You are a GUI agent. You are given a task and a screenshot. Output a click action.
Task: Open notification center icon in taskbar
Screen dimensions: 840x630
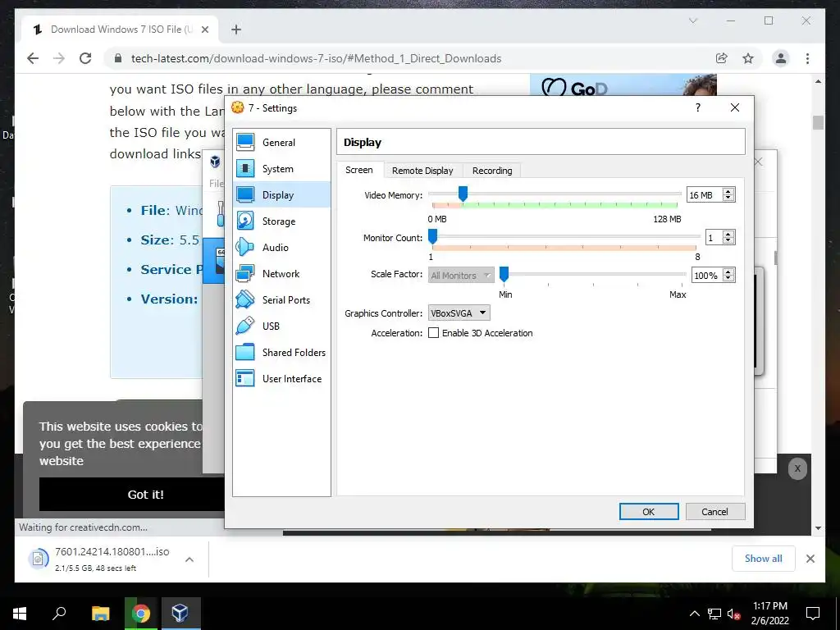pos(813,614)
